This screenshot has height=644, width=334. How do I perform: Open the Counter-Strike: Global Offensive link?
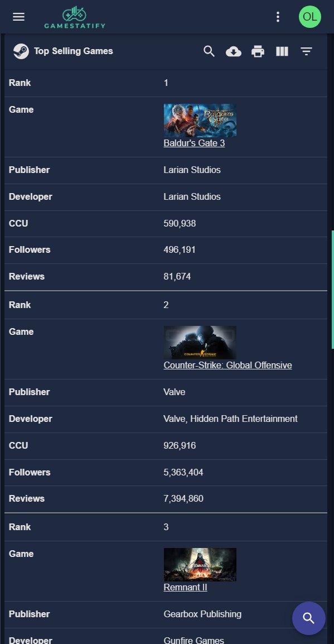click(227, 365)
